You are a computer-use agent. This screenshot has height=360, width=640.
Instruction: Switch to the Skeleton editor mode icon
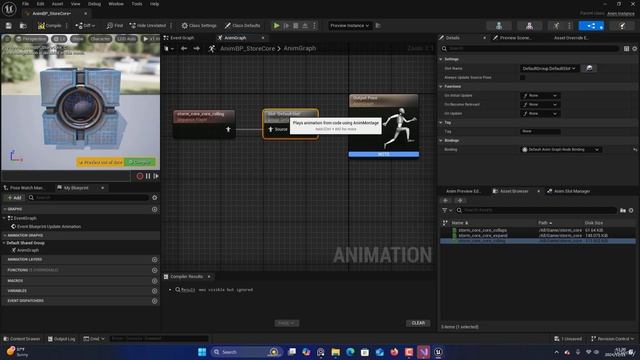point(499,26)
